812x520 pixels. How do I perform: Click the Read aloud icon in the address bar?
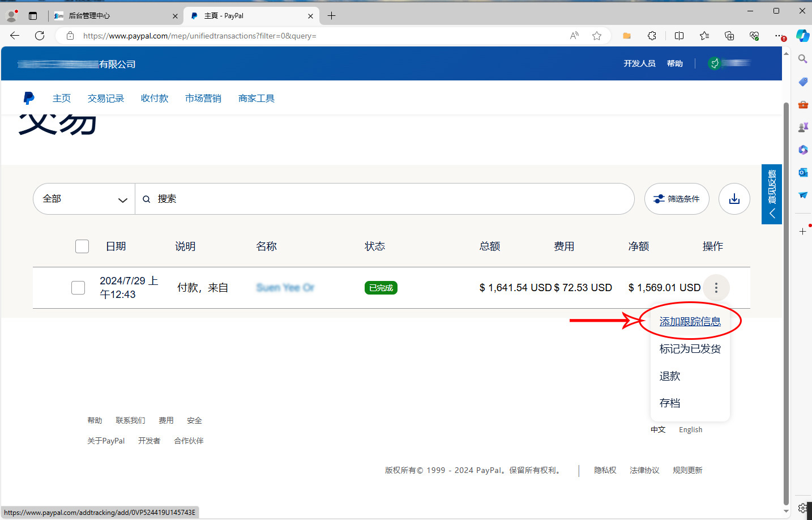[574, 36]
